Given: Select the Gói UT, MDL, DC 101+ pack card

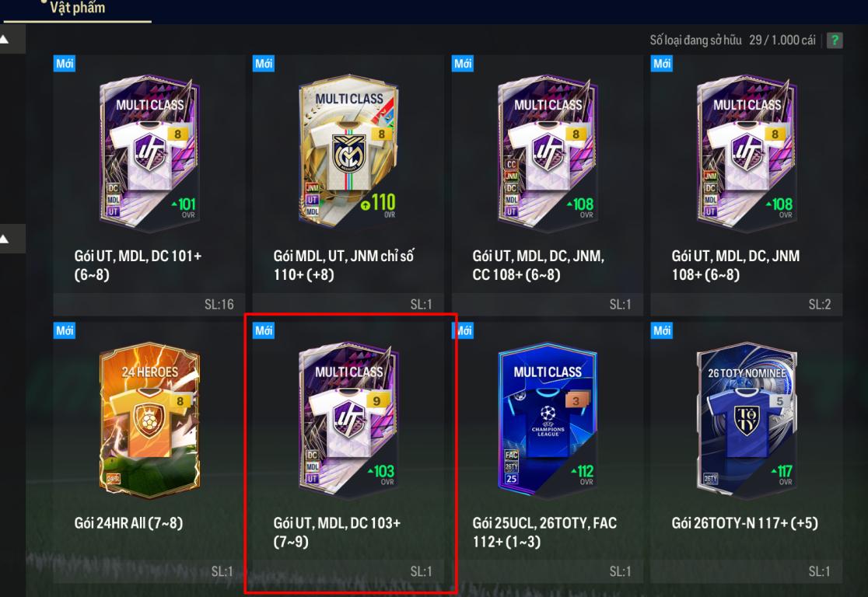Looking at the screenshot, I should pyautogui.click(x=149, y=185).
